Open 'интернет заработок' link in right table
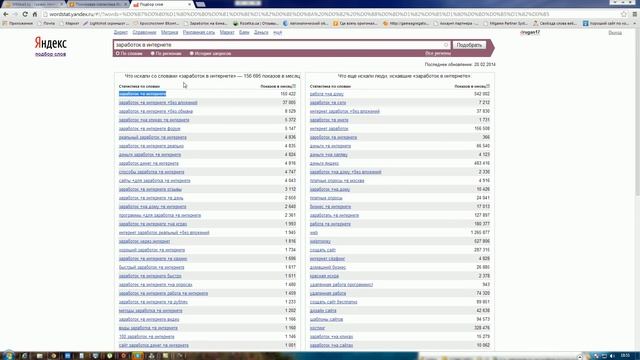This screenshot has height=360, width=640. (329, 129)
